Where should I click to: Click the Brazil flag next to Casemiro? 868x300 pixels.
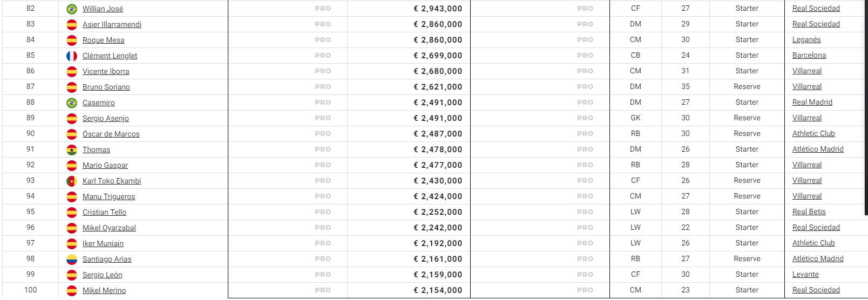click(72, 103)
